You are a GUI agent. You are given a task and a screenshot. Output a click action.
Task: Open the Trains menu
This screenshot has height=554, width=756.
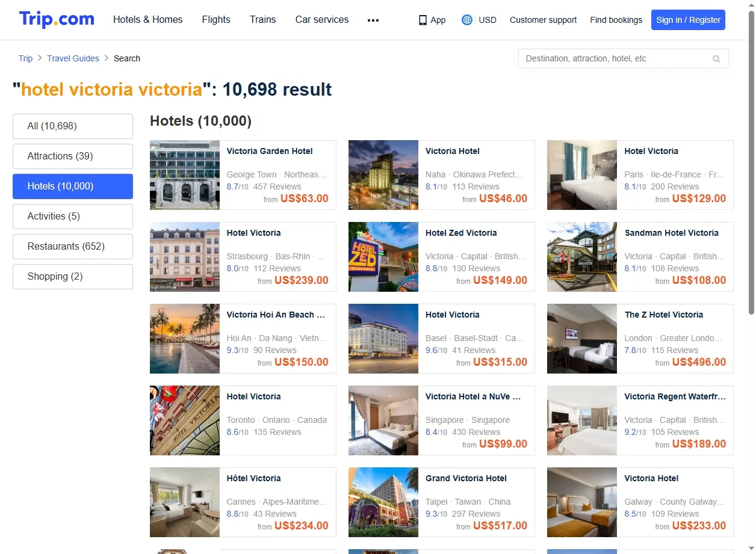pos(263,20)
